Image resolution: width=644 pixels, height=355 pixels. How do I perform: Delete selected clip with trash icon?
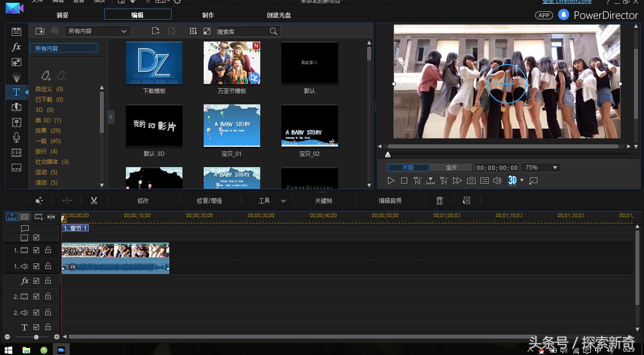point(439,201)
